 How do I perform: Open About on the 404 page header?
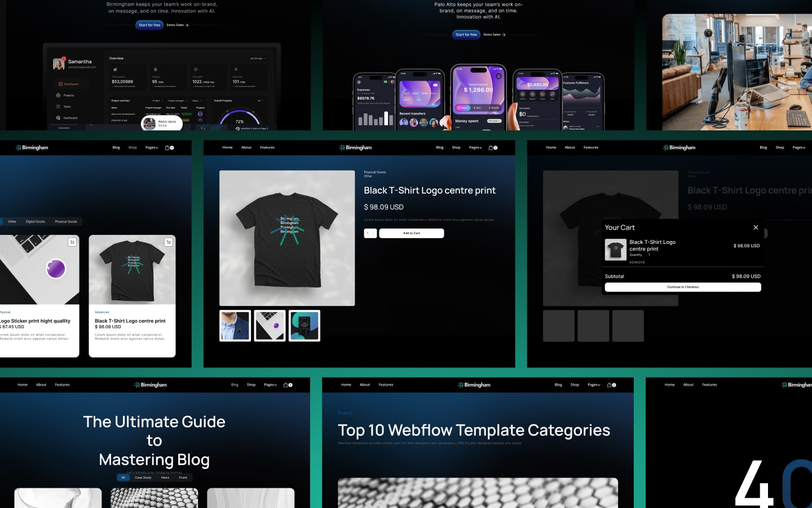[x=689, y=385]
